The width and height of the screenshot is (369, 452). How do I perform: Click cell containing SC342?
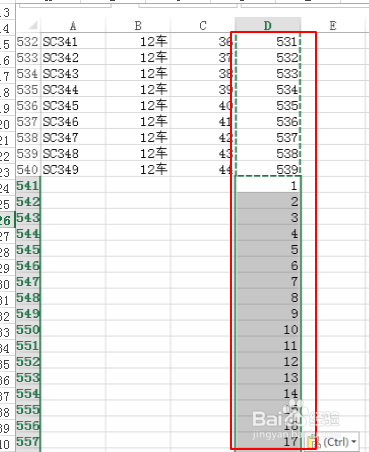click(x=73, y=57)
